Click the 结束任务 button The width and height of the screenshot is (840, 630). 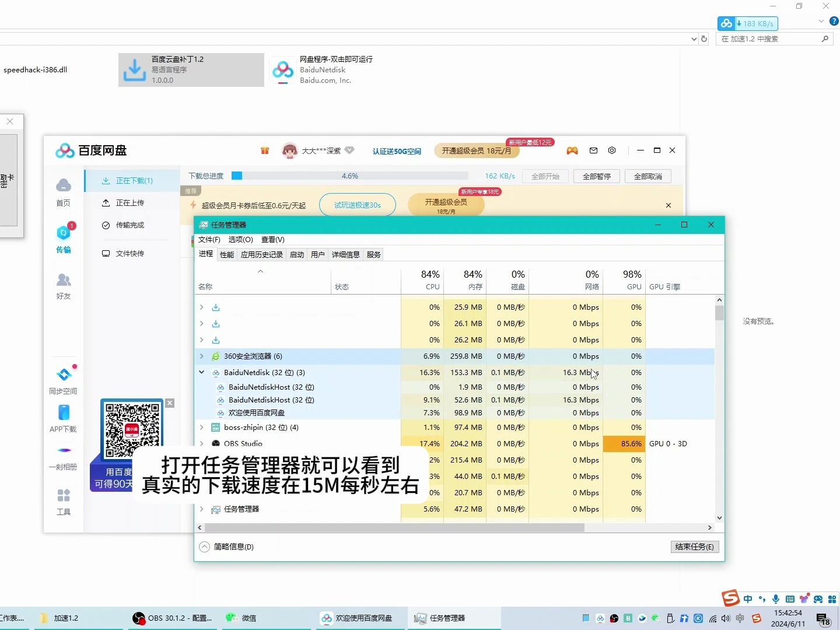point(694,547)
